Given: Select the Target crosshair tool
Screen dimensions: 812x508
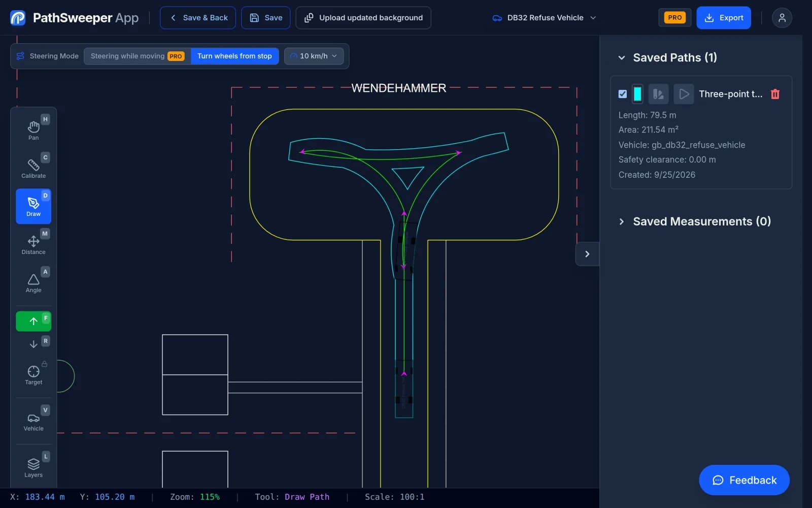Looking at the screenshot, I should [33, 375].
